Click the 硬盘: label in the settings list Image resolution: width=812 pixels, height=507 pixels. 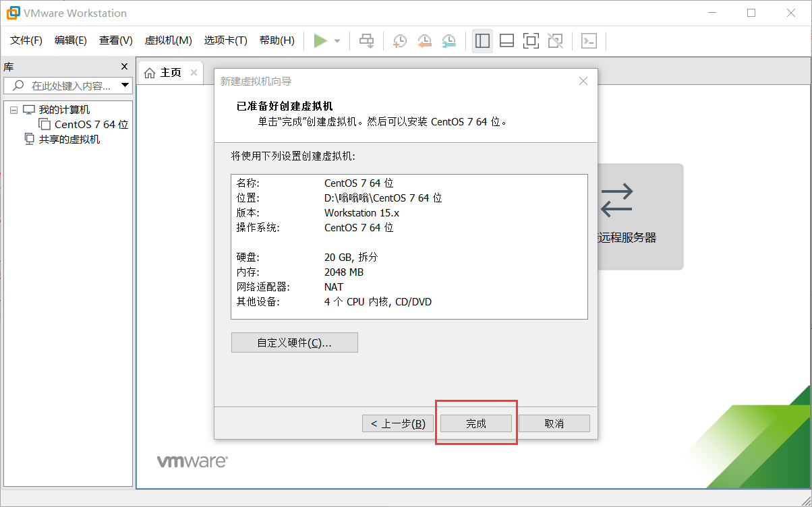pyautogui.click(x=248, y=258)
